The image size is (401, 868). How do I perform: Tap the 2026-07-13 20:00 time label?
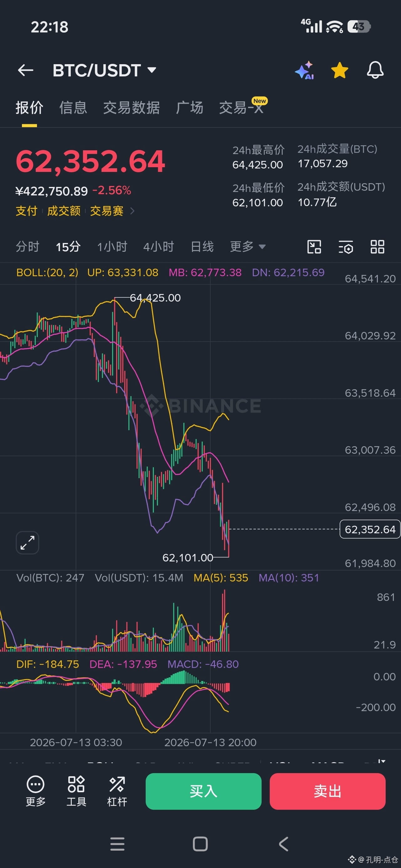pos(210,742)
